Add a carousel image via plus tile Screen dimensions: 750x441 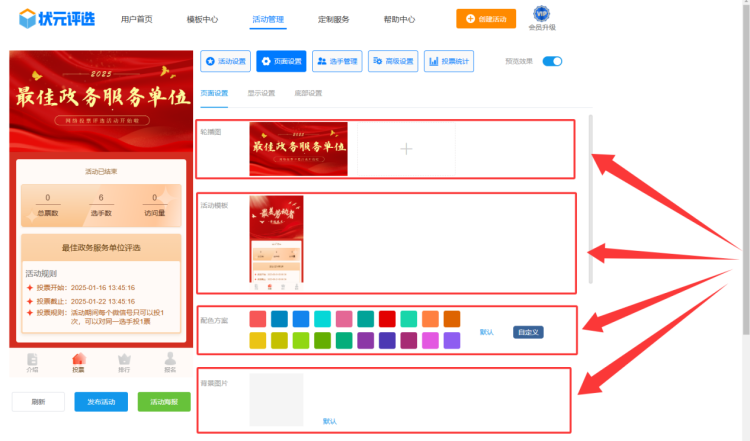(406, 149)
